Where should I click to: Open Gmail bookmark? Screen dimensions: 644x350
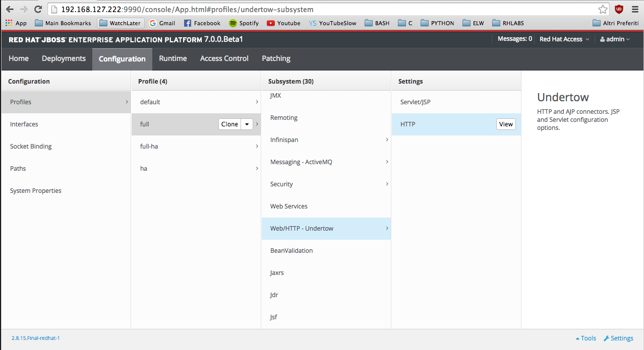tap(162, 23)
